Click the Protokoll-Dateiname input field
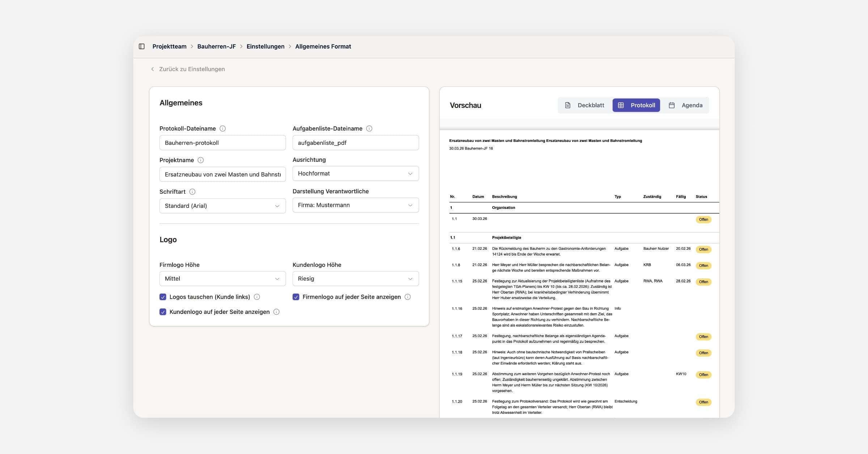 [x=222, y=143]
